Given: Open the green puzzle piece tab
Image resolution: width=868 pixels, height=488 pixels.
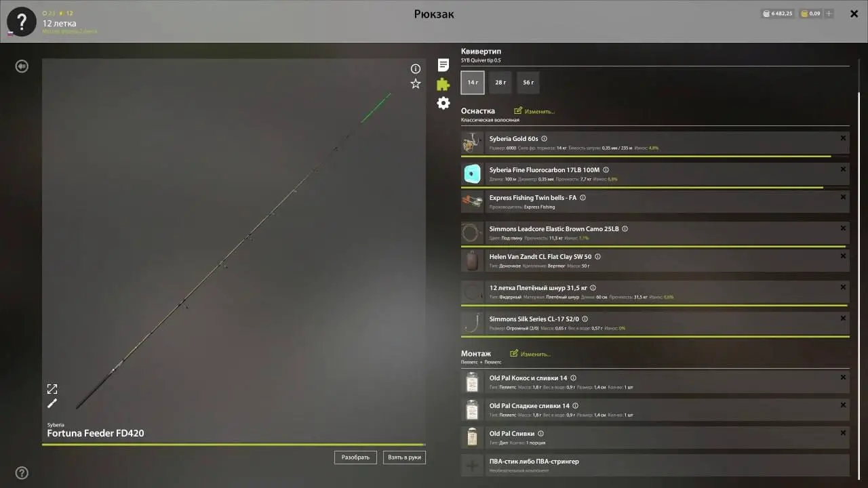Looking at the screenshot, I should (x=443, y=84).
